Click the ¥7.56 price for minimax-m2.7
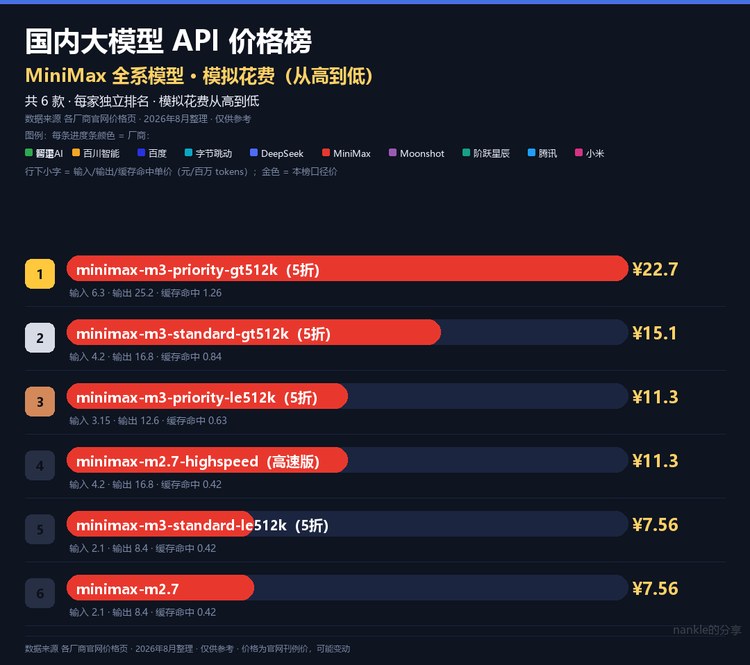 click(655, 589)
